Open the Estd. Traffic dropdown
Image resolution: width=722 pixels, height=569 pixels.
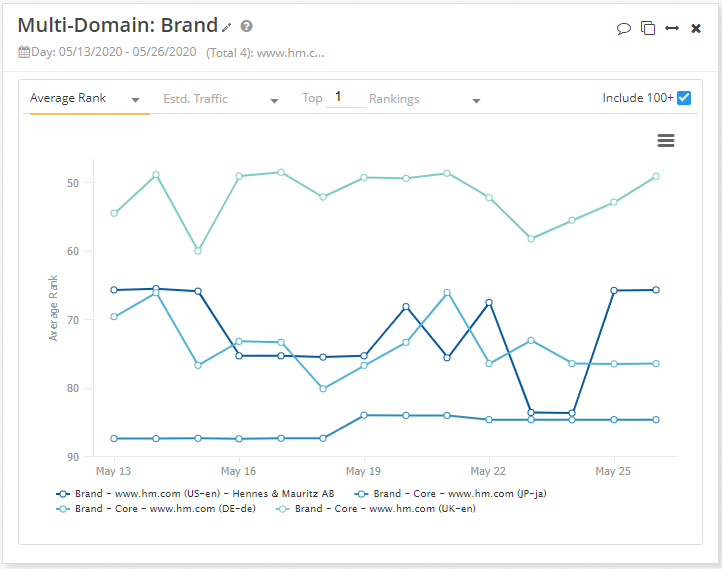point(221,99)
